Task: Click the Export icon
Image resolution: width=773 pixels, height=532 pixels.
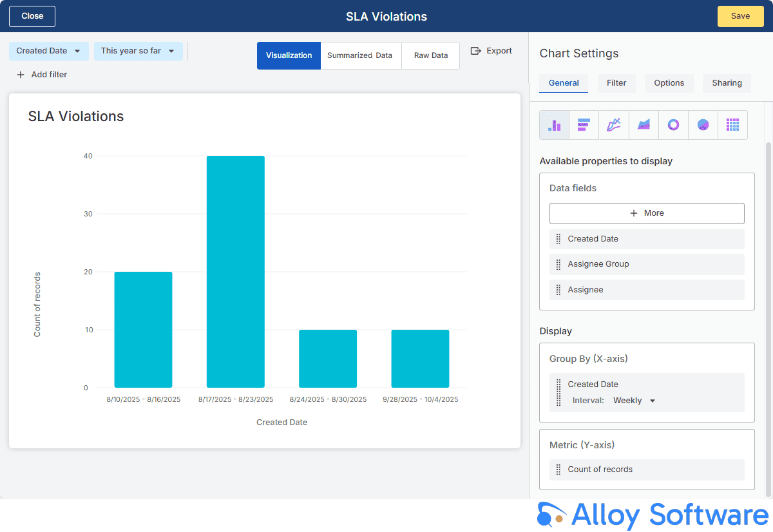Action: (x=476, y=51)
